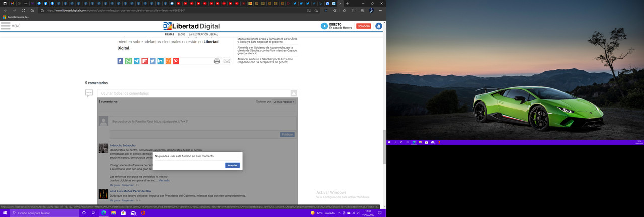The height and width of the screenshot is (217, 644).
Task: Reply to Indauchu's comment with 'Responder'
Action: tap(128, 185)
